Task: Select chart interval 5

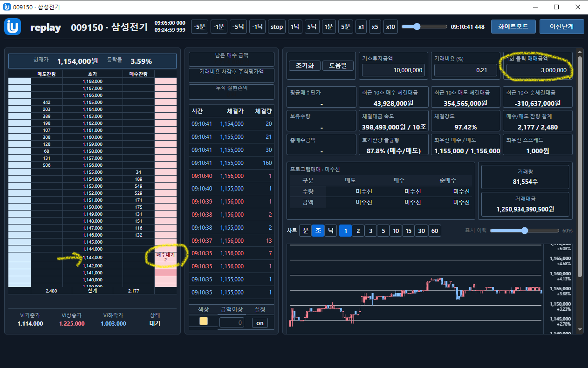Action: [383, 231]
